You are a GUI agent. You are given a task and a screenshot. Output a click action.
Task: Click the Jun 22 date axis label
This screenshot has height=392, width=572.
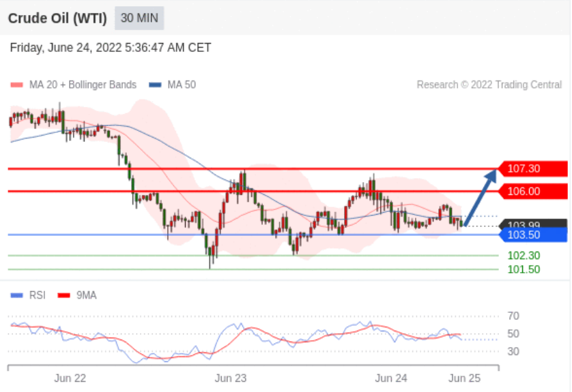click(x=70, y=378)
